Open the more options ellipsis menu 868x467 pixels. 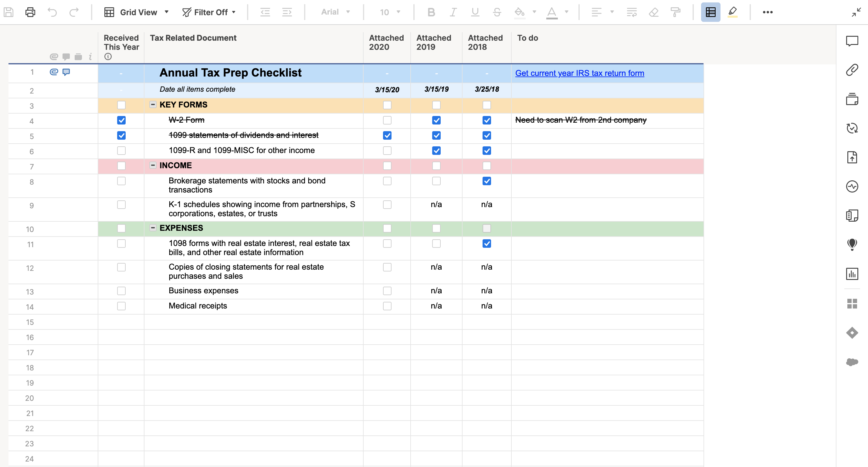(767, 12)
